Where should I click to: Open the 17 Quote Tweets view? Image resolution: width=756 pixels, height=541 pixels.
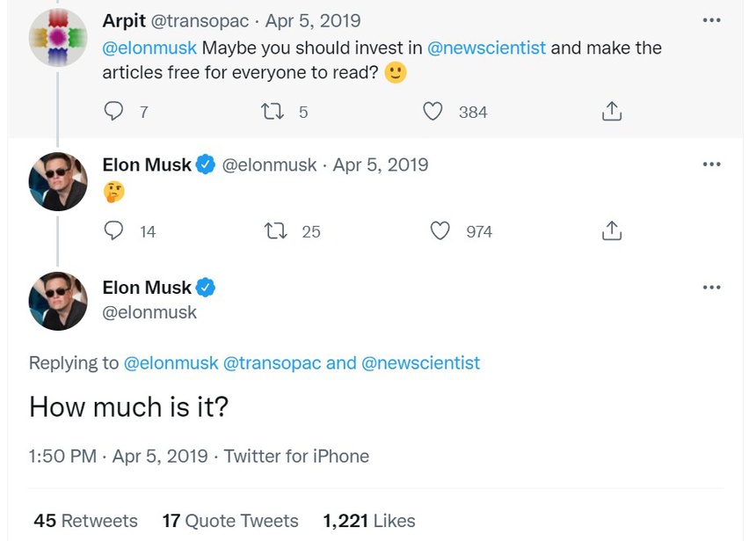(x=229, y=520)
